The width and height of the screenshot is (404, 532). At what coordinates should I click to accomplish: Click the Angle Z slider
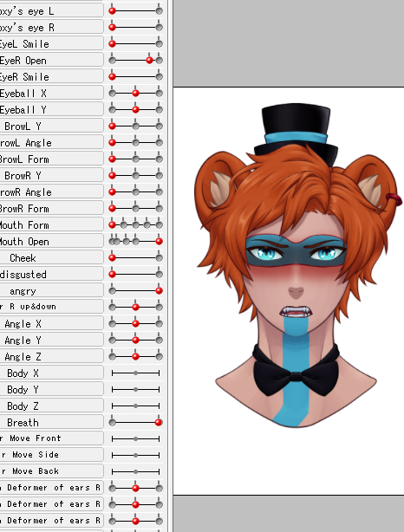click(x=135, y=357)
